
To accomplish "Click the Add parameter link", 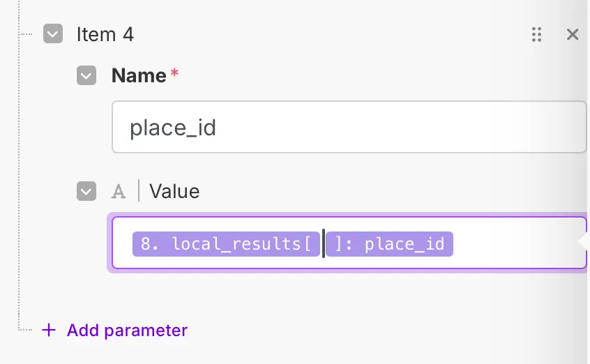I will (x=127, y=330).
